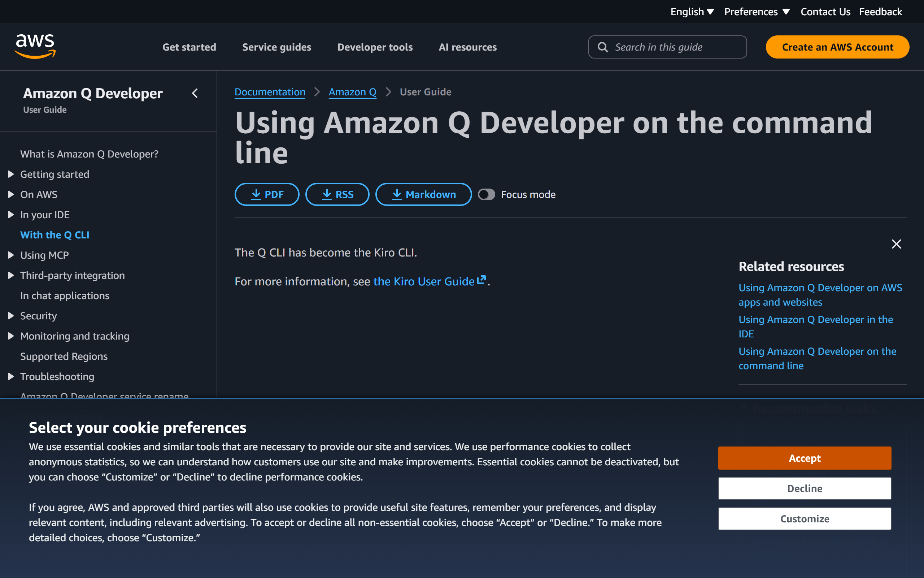
Task: Select What is Amazon Q Developer? item
Action: coord(90,154)
